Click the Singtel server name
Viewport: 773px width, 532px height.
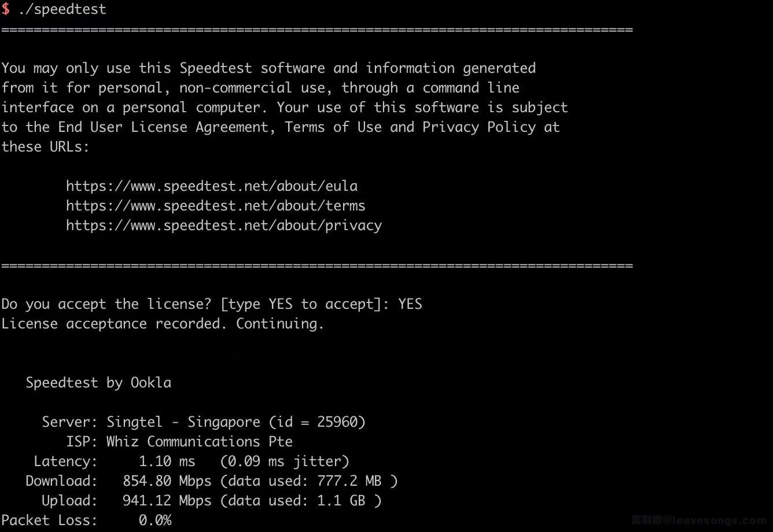[x=130, y=422]
